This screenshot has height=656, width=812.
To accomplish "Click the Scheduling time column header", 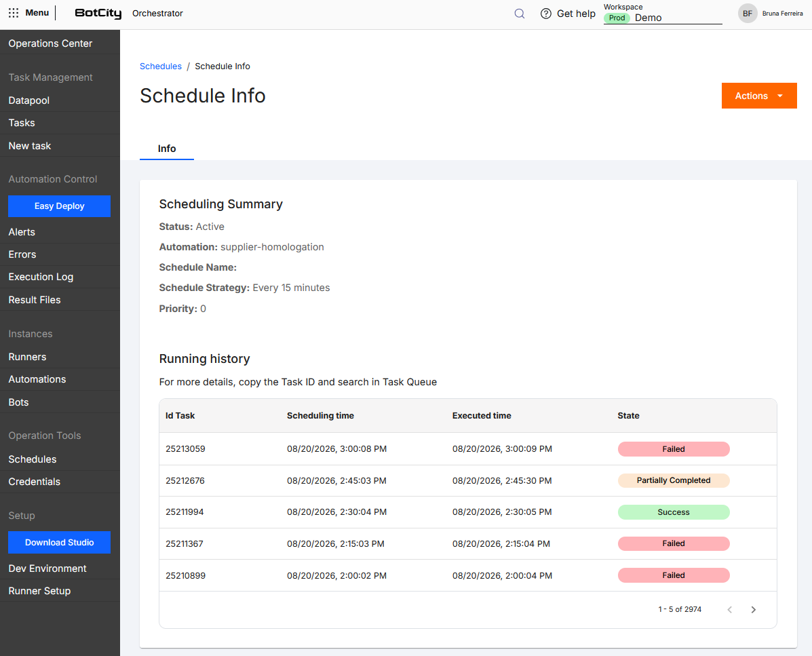I will click(x=321, y=415).
